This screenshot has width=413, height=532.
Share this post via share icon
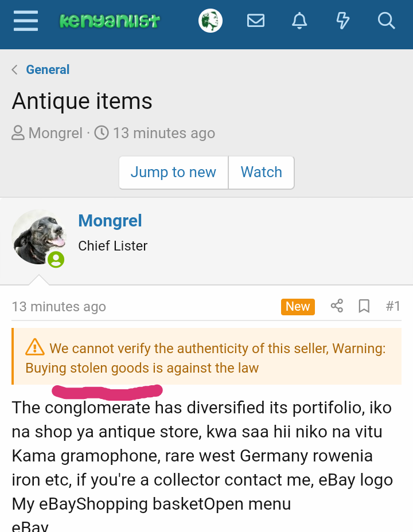[x=337, y=306]
